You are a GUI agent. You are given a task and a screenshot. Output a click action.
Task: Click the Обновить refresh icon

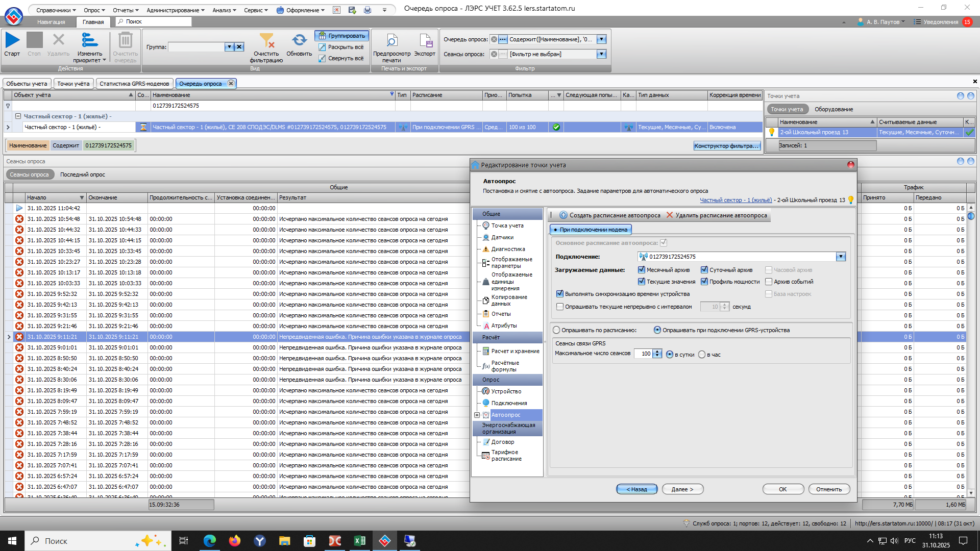coord(299,40)
